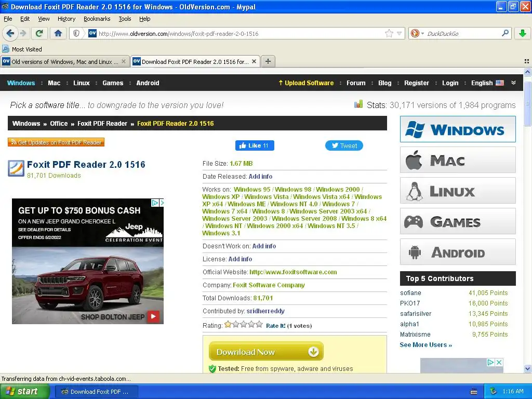Screen dimensions: 532x399
Task: Select Linux in the site navigation
Action: 82,83
